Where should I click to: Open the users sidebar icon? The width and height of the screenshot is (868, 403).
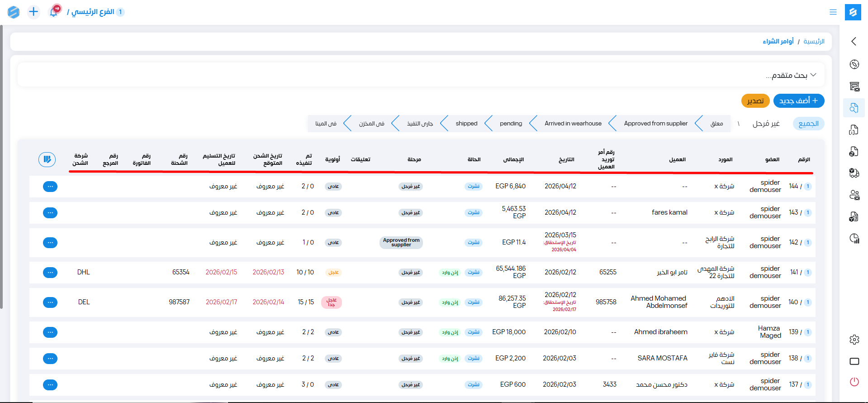[854, 195]
